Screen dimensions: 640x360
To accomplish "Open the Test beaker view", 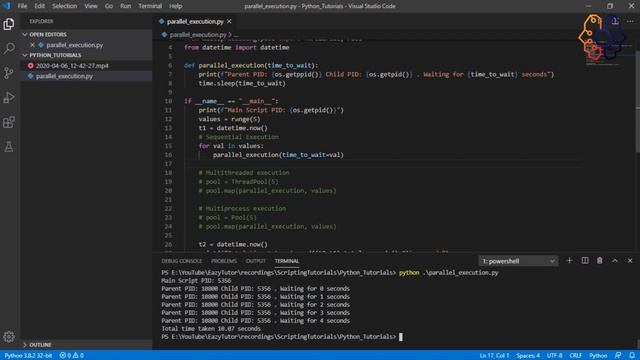I will coord(9,147).
